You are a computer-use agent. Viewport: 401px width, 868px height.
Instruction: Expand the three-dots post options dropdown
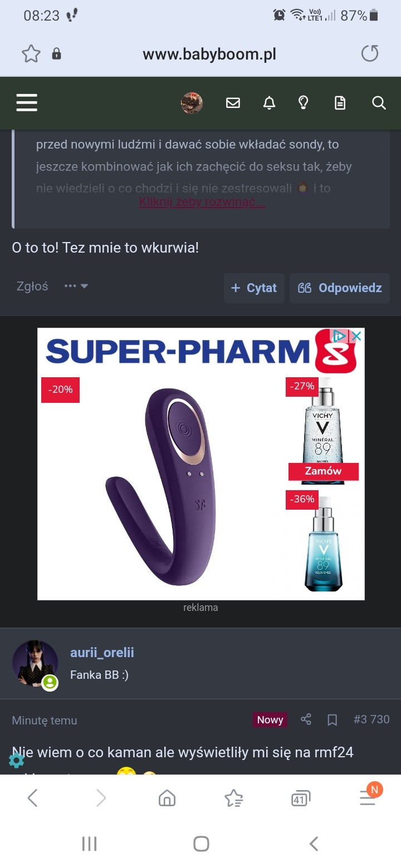[x=76, y=286]
